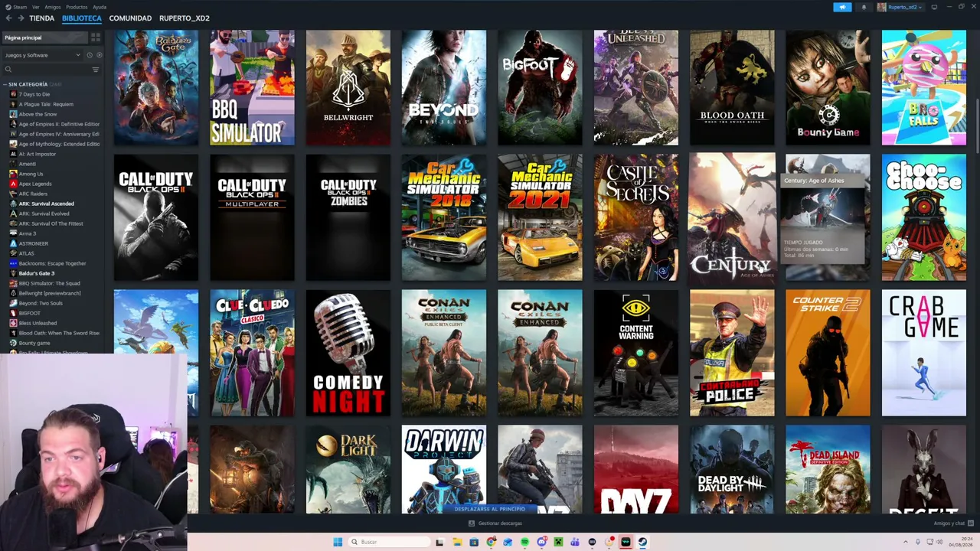Viewport: 980px width, 551px height.
Task: Open the RUPERTO_XD2 profile tab
Action: pyautogui.click(x=185, y=18)
